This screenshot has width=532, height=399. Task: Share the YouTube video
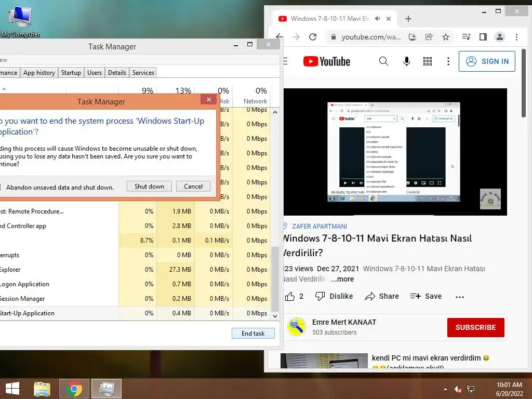(382, 297)
